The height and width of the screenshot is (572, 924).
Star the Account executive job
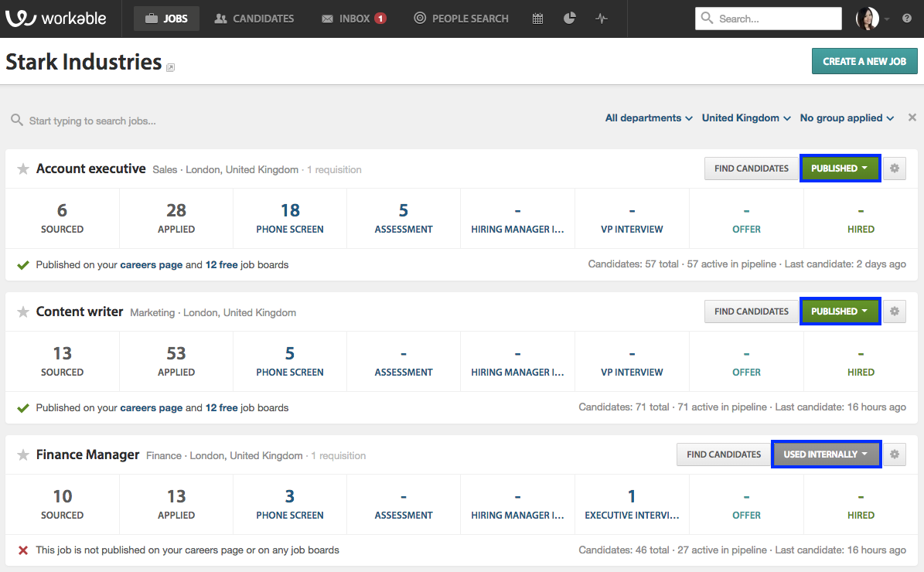pos(23,169)
